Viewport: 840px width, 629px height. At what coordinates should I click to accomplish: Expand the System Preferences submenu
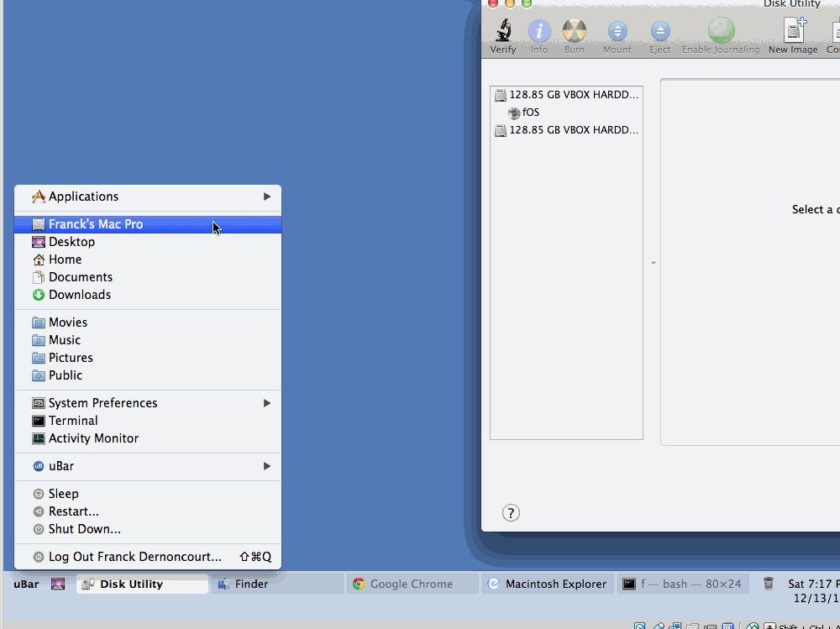point(148,403)
